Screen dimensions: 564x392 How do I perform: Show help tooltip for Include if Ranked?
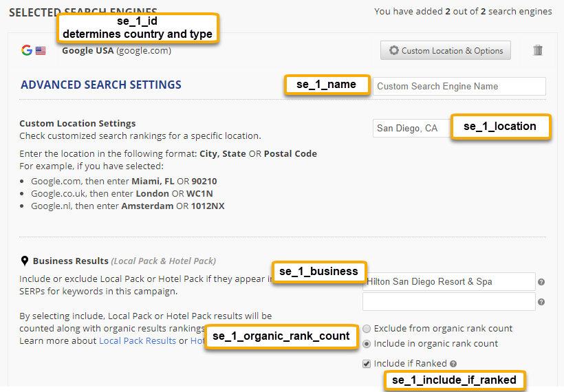(454, 364)
